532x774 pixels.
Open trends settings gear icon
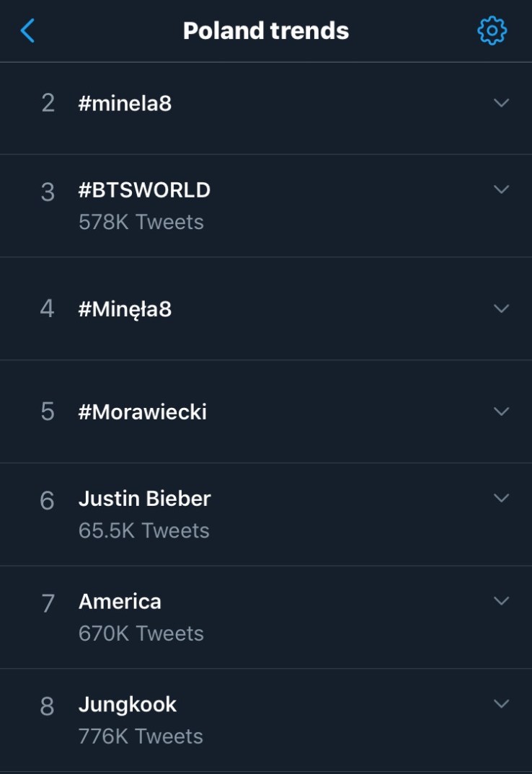[x=492, y=31]
